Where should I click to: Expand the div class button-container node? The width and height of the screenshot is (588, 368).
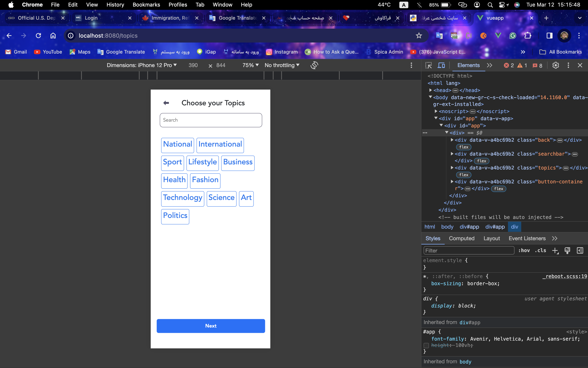point(452,181)
